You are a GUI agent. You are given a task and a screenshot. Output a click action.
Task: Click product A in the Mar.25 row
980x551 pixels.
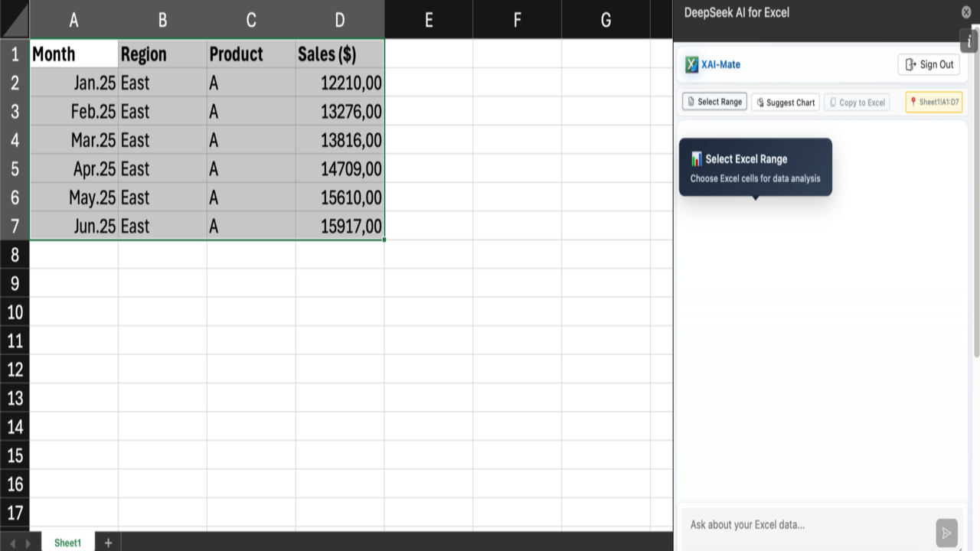tap(251, 140)
